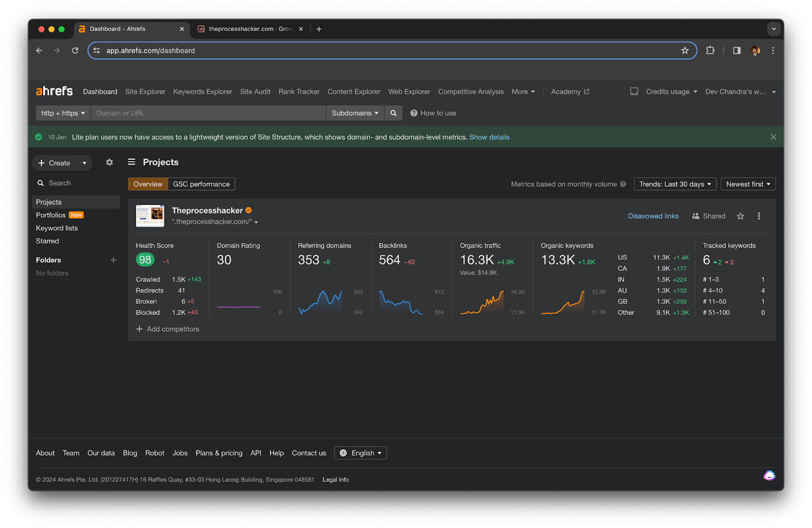This screenshot has height=528, width=812.
Task: Open Disavowed links
Action: 653,216
